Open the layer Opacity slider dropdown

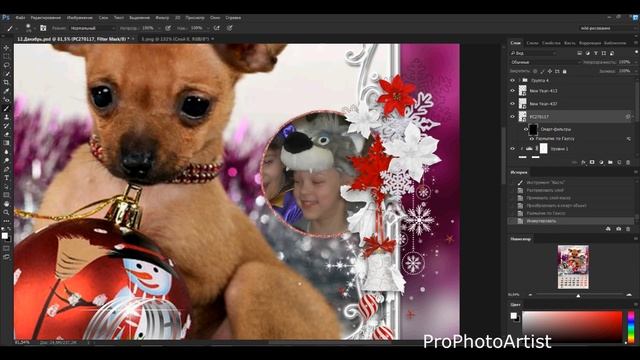click(x=635, y=62)
